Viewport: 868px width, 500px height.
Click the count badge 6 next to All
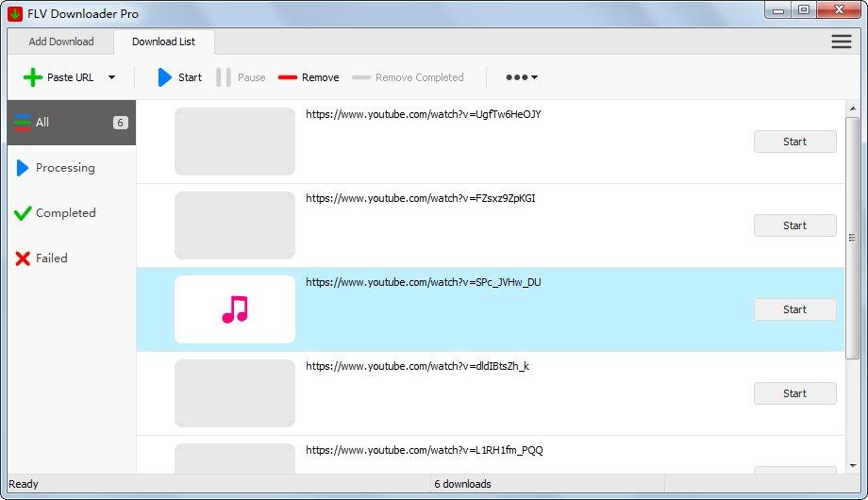pyautogui.click(x=120, y=123)
